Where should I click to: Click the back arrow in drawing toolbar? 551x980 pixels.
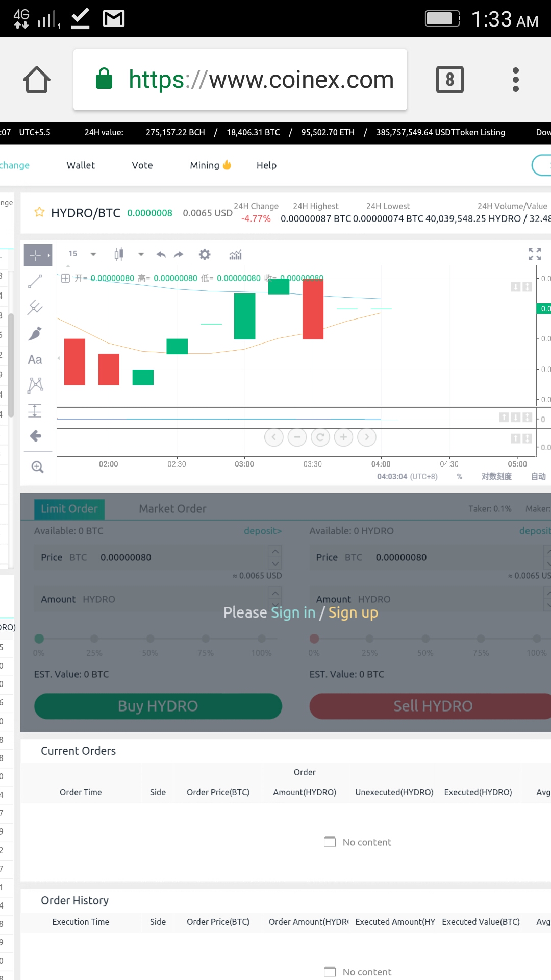[x=35, y=436]
